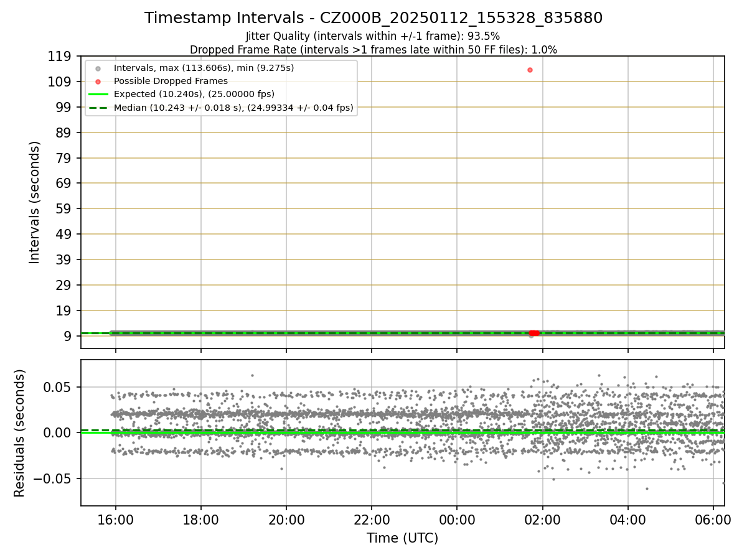Click the "Time (UTC)" x-axis label
This screenshot has height=560, width=747.
[402, 538]
